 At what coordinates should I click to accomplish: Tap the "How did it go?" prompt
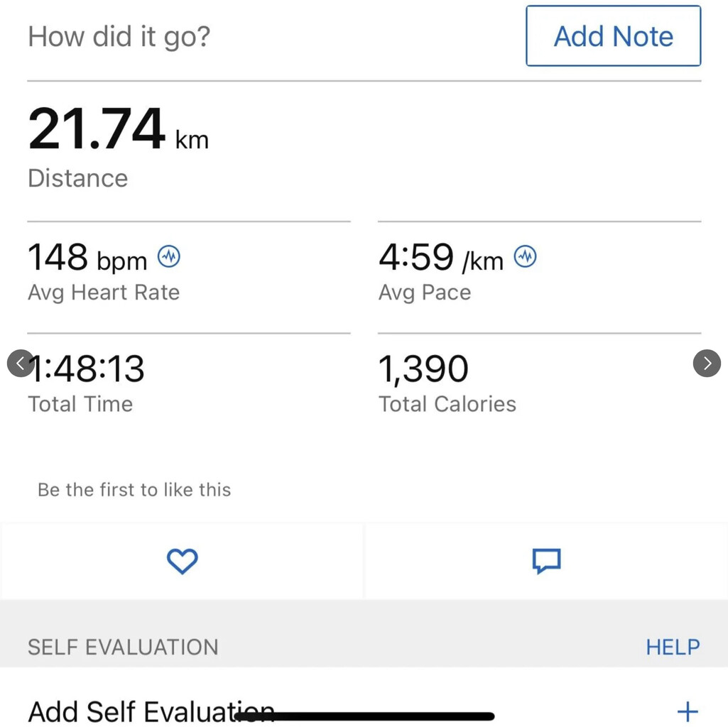click(x=119, y=37)
